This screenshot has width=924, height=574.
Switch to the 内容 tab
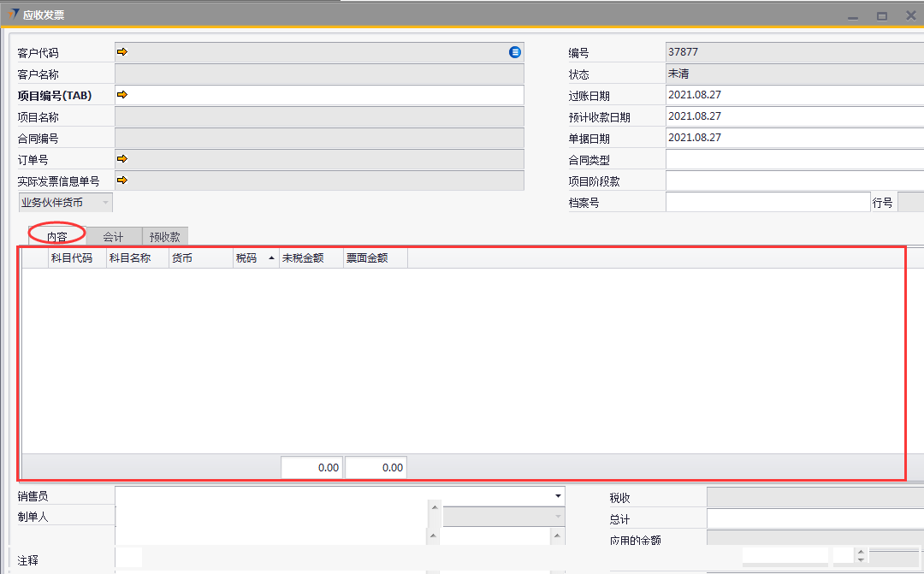coord(57,237)
